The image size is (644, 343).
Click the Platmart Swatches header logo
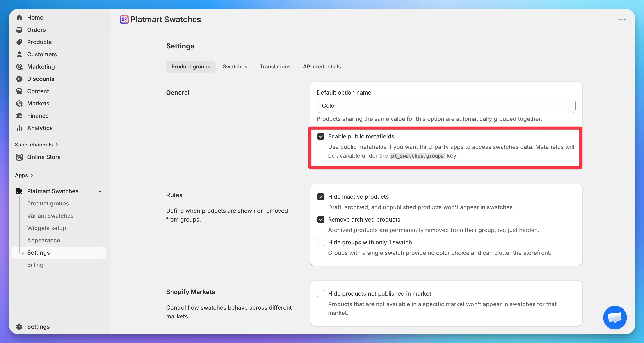coord(124,19)
